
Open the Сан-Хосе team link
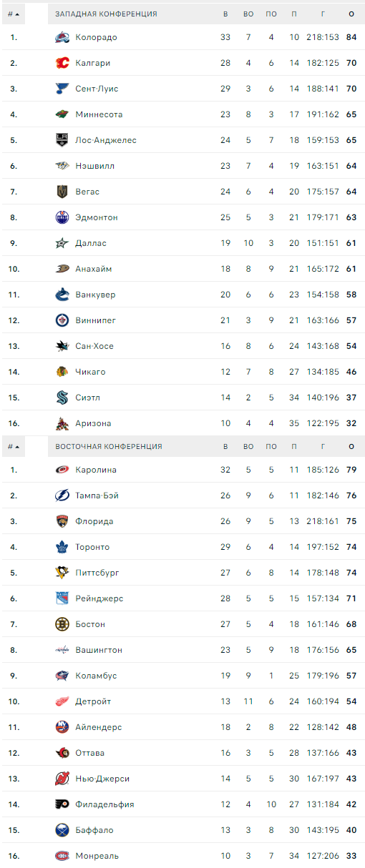pos(94,346)
